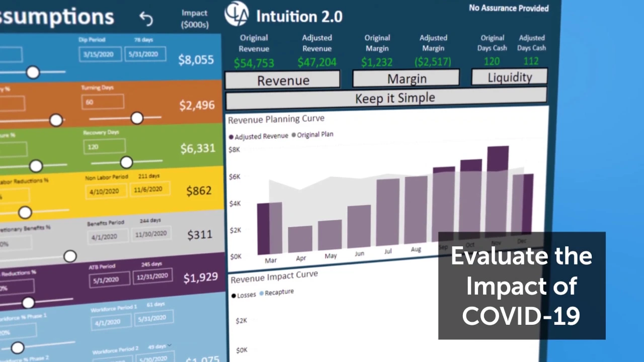644x362 pixels.
Task: Click the Discretionary Benefits % slider handle in the gray row
Action: click(x=70, y=256)
